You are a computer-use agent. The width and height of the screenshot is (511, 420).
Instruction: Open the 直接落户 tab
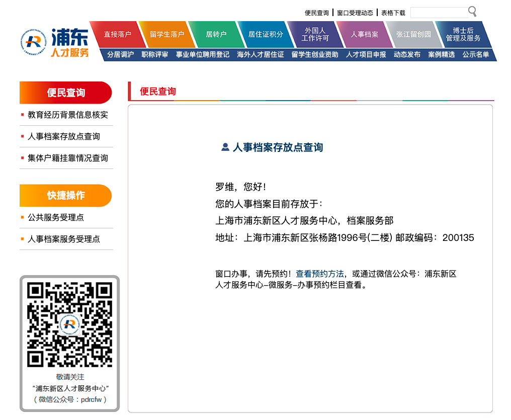click(117, 34)
